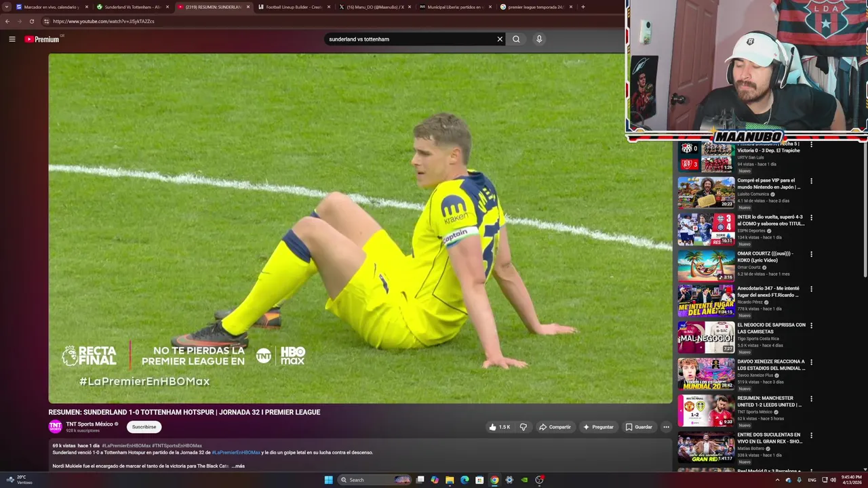Image resolution: width=868 pixels, height=488 pixels.
Task: Open the NVIDIA app taskbar icon
Action: [524, 480]
